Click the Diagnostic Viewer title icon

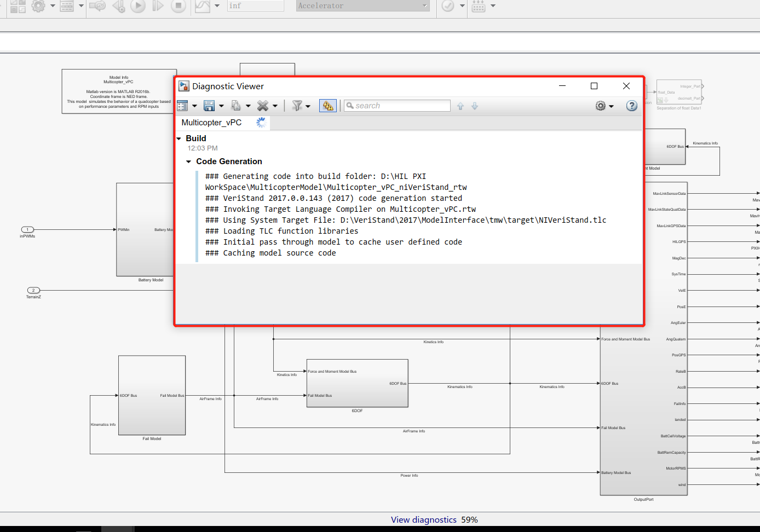(x=184, y=86)
